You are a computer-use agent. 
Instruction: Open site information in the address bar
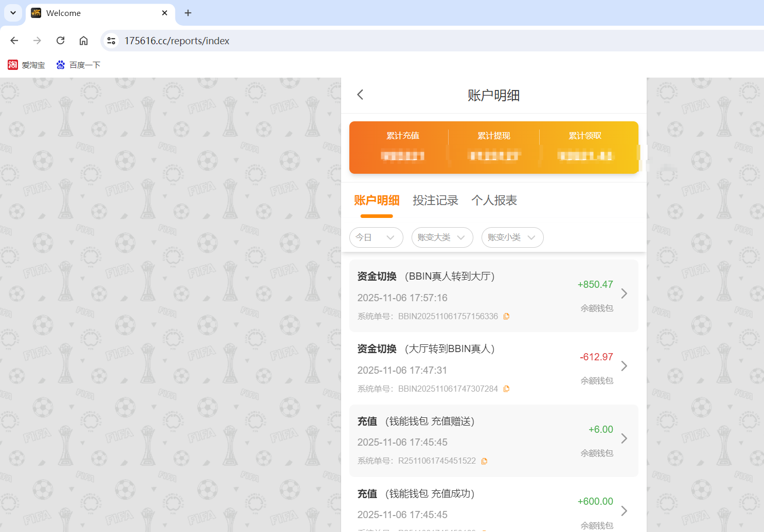[x=111, y=40]
